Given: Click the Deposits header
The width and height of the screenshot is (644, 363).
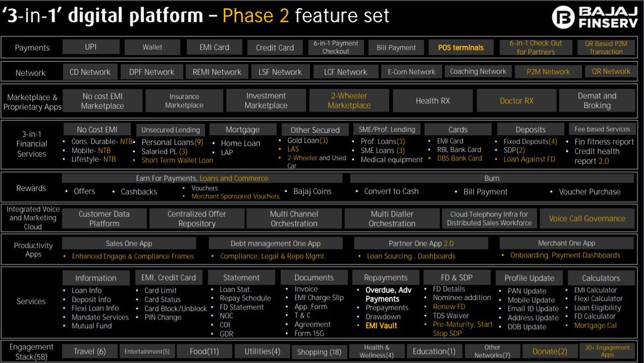Looking at the screenshot, I should click(530, 129).
